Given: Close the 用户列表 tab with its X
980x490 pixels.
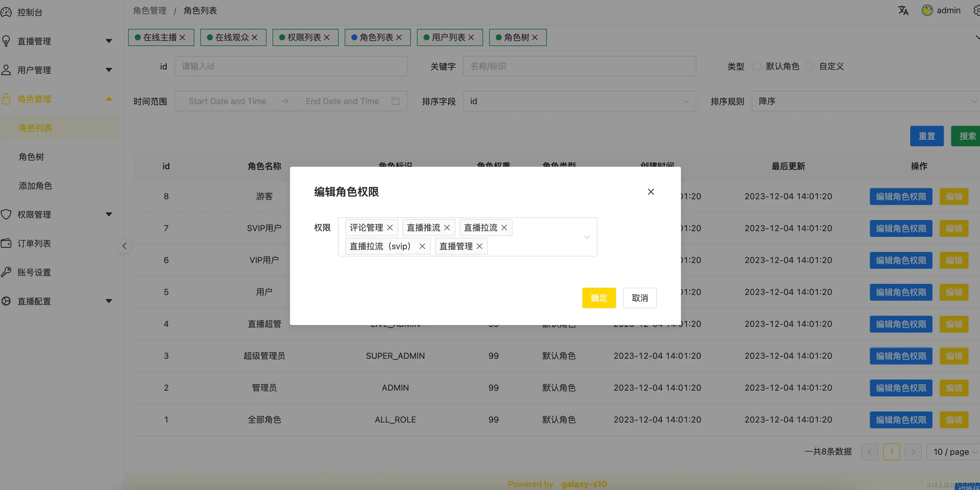Looking at the screenshot, I should click(x=471, y=37).
